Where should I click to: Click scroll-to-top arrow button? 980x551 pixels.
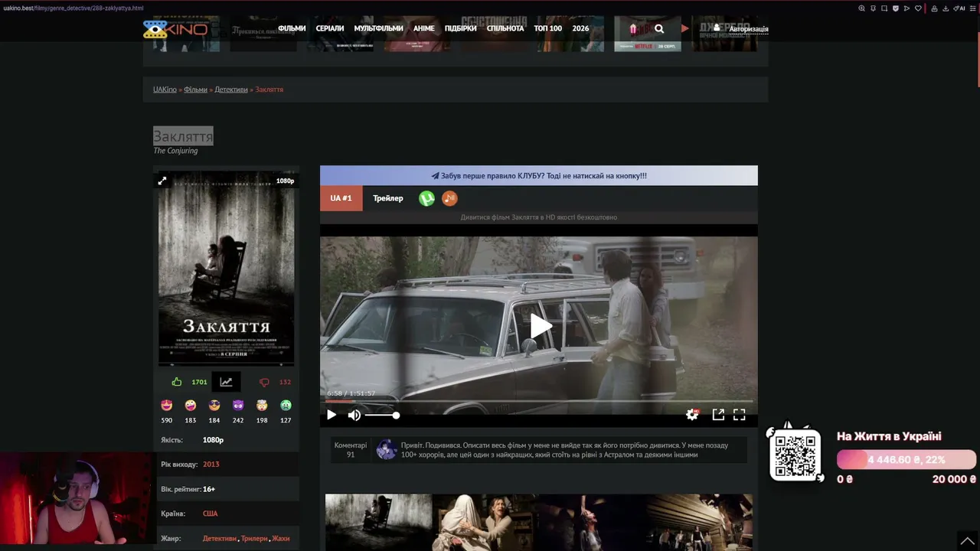[x=968, y=540]
